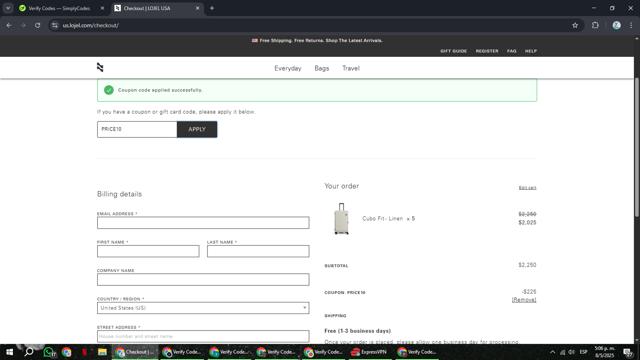This screenshot has width=640, height=360.
Task: Click the First Name field
Action: 148,251
